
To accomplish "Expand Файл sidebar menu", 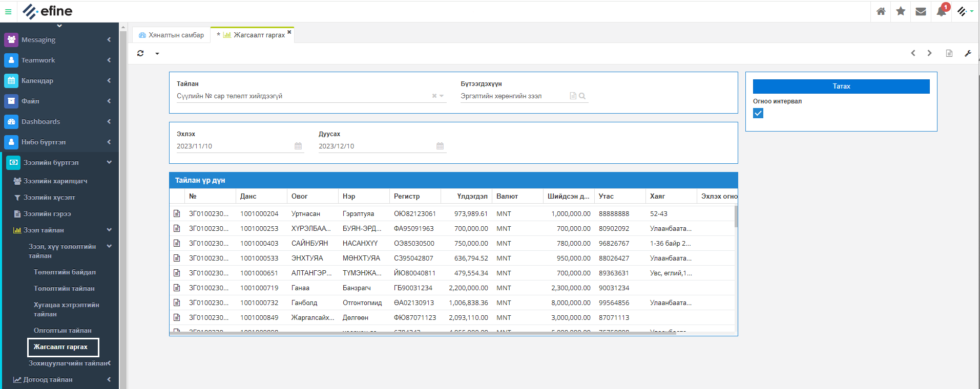I will tap(59, 101).
